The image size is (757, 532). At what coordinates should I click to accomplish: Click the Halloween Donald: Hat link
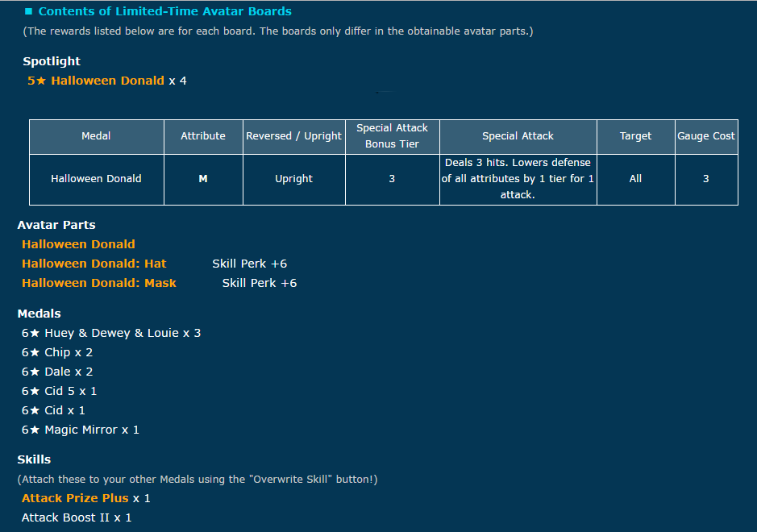pyautogui.click(x=94, y=264)
